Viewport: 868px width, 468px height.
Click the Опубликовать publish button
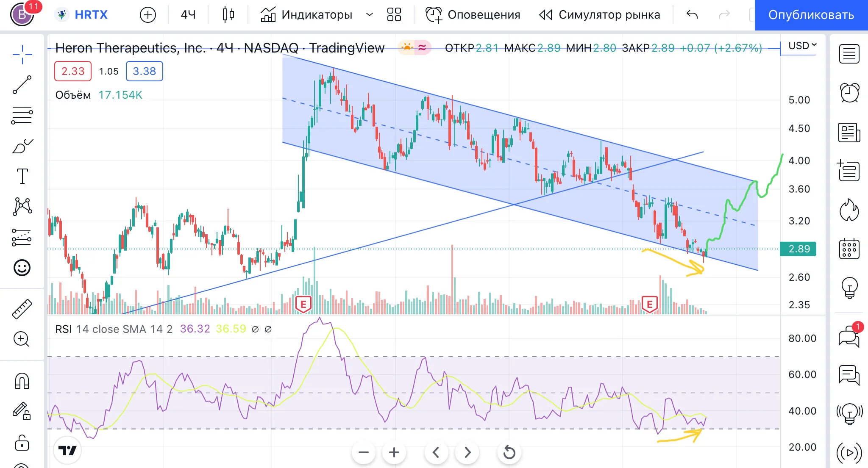tap(811, 15)
